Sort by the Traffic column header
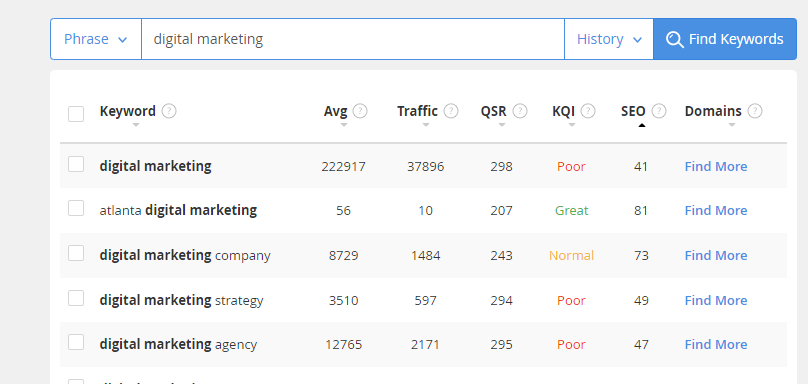Screen dimensions: 808x384 click(417, 111)
